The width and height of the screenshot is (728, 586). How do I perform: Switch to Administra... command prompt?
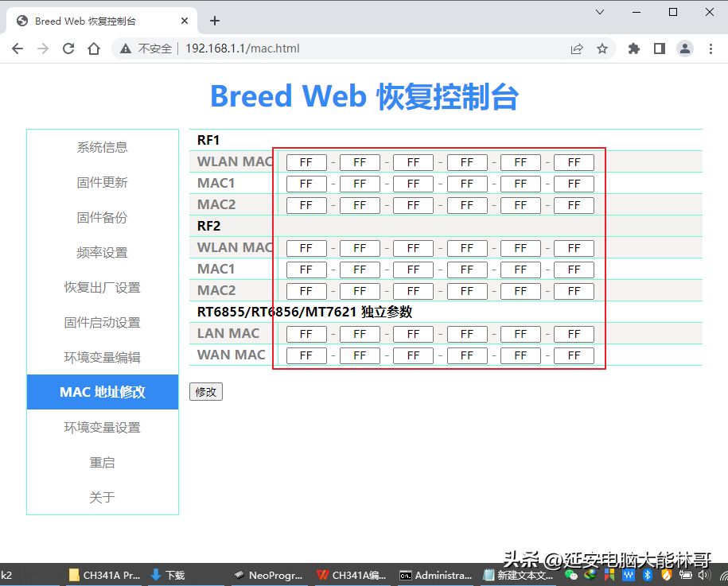(x=435, y=576)
